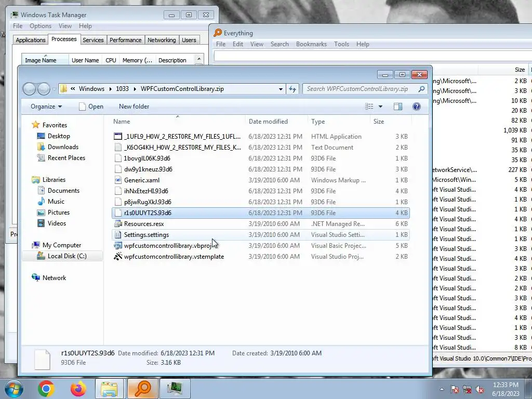Viewport: 532px width, 399px height.
Task: Open the Organize dropdown menu
Action: pyautogui.click(x=46, y=107)
